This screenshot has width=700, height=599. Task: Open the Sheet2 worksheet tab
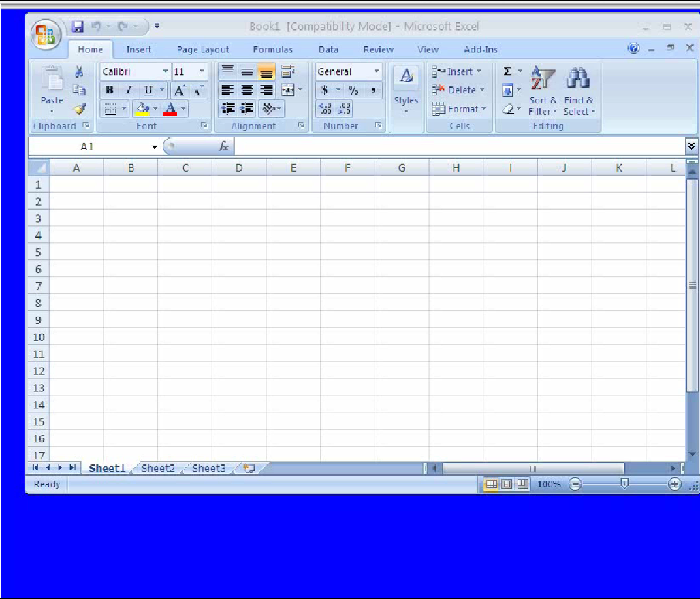tap(158, 468)
